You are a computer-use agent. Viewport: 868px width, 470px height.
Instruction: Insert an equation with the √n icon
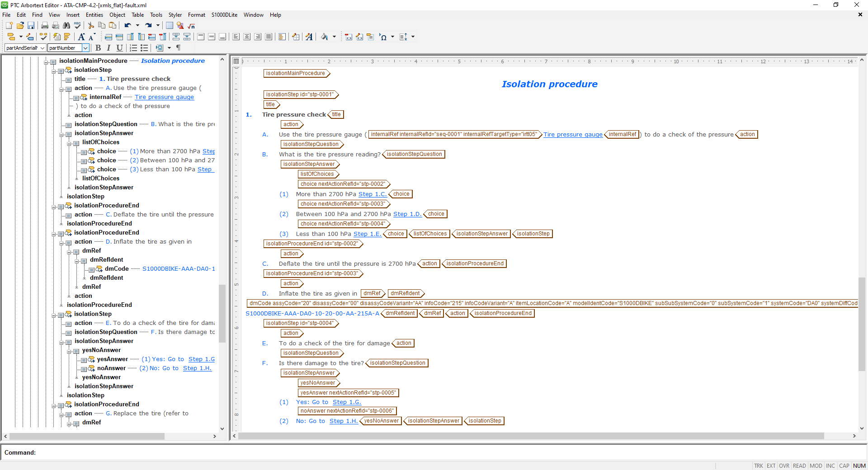pos(191,26)
